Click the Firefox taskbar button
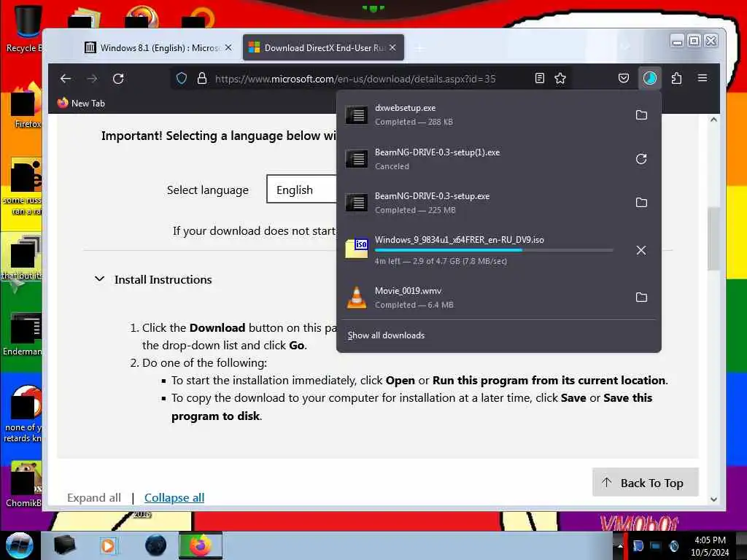Image resolution: width=747 pixels, height=560 pixels. coord(201,545)
